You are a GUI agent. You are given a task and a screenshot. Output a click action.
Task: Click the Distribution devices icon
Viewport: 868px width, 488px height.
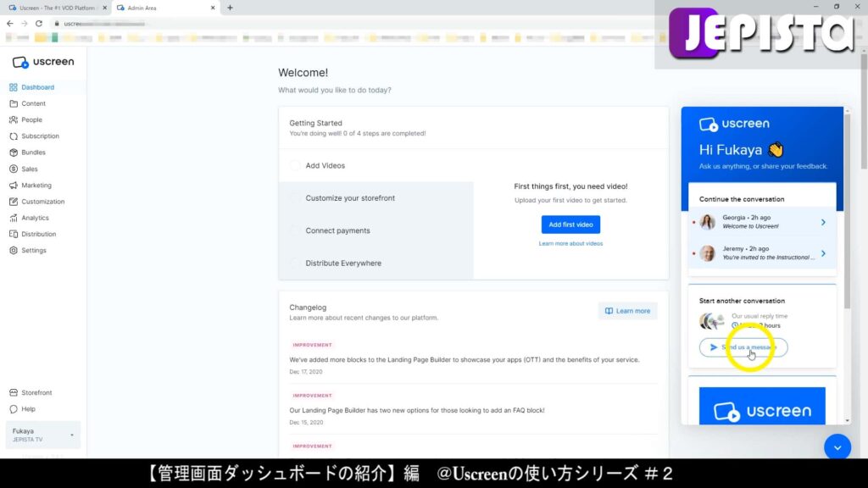tap(14, 234)
